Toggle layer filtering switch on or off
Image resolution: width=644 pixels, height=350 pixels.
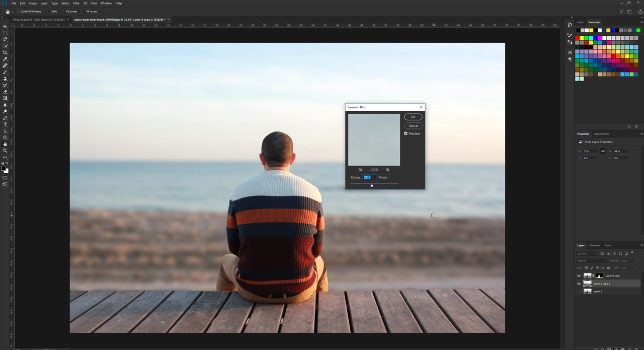click(632, 253)
